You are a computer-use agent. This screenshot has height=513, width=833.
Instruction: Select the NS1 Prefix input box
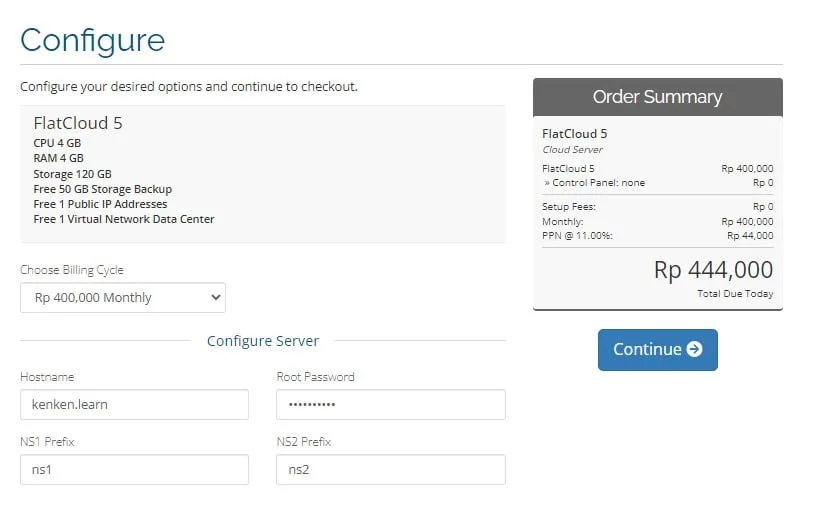click(134, 469)
